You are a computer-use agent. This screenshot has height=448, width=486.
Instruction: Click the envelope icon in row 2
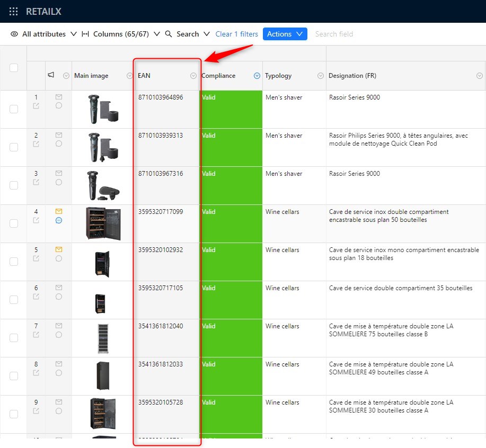tap(59, 135)
